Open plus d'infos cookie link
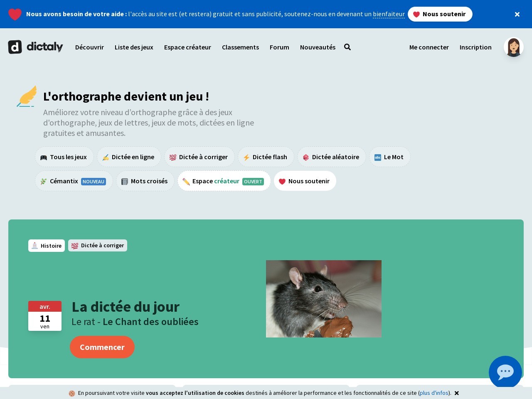 pyautogui.click(x=434, y=393)
